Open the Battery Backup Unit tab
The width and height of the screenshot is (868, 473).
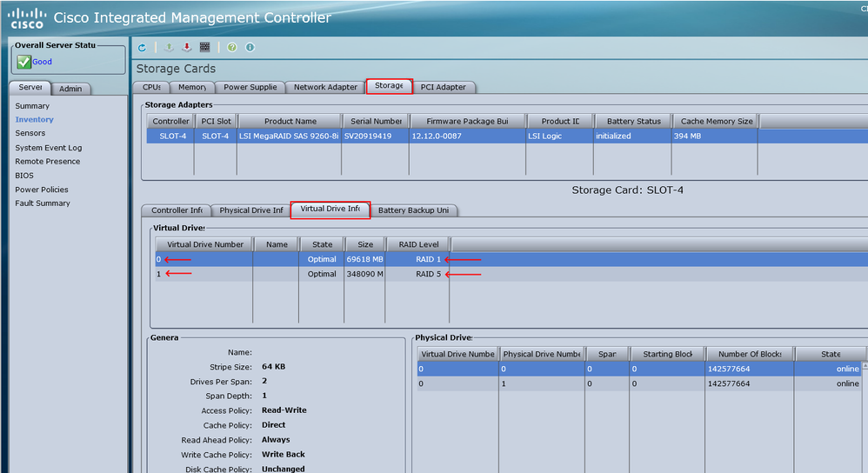413,210
